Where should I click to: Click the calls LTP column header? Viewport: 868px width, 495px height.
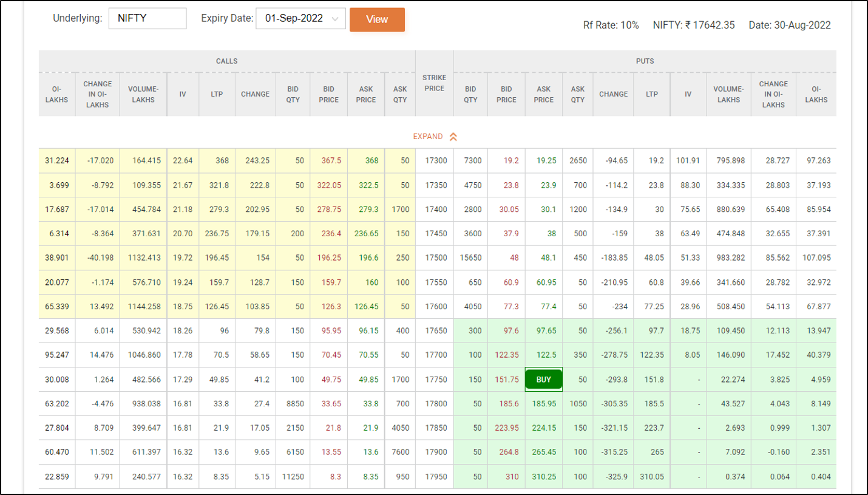pyautogui.click(x=217, y=94)
